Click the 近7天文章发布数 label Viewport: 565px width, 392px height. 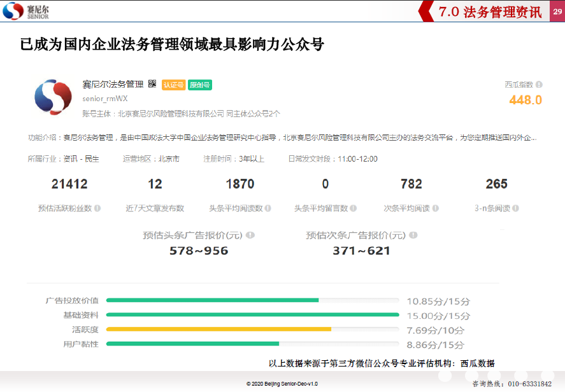[x=155, y=209]
